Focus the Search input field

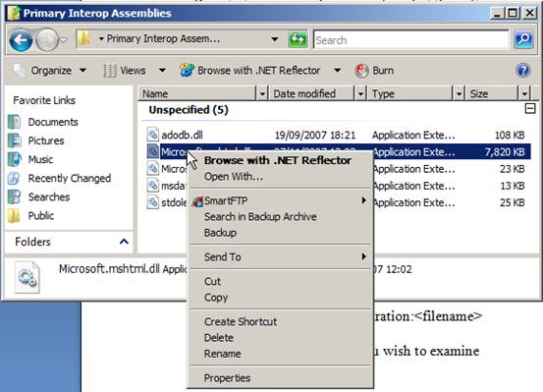coord(411,40)
